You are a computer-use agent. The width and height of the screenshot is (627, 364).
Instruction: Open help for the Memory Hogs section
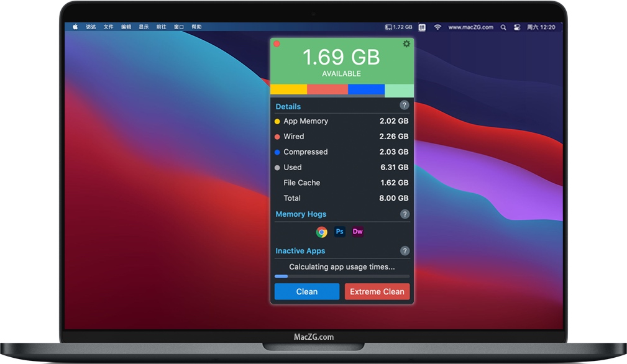tap(405, 214)
